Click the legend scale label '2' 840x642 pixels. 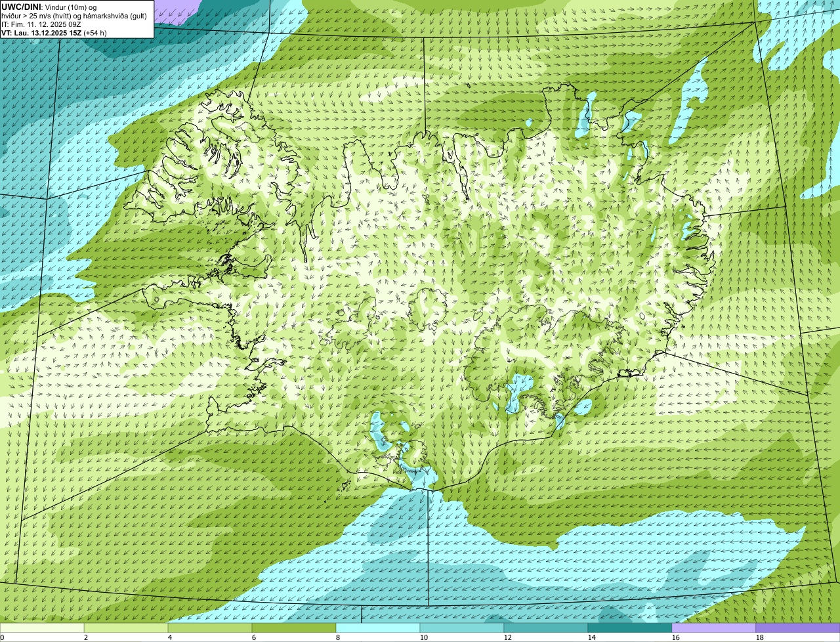tap(86, 637)
